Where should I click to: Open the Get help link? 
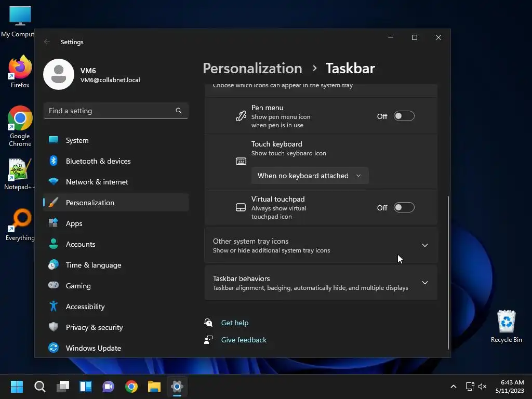(x=234, y=323)
